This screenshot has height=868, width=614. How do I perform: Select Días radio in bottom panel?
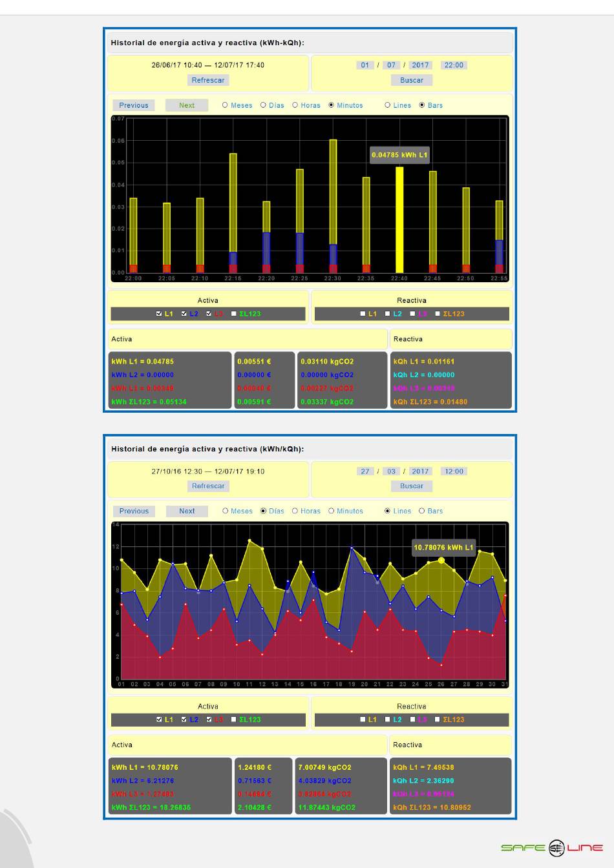pyautogui.click(x=263, y=511)
